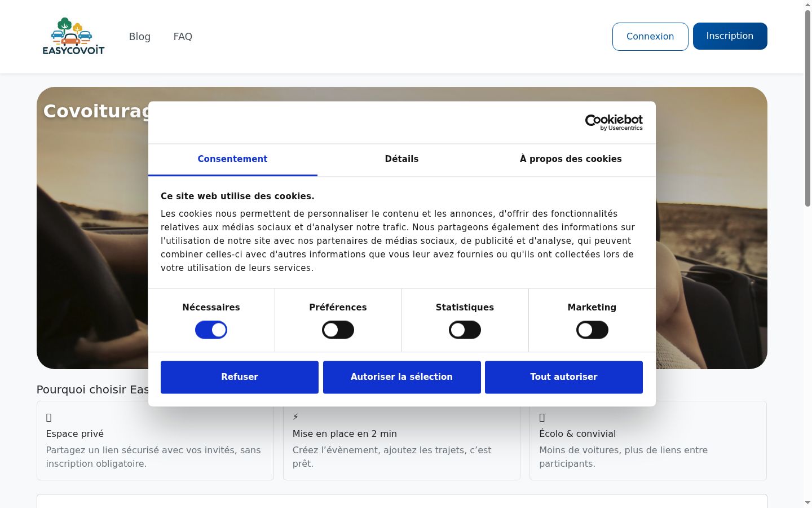
Task: Enable the Préférences cookie switch
Action: point(338,330)
